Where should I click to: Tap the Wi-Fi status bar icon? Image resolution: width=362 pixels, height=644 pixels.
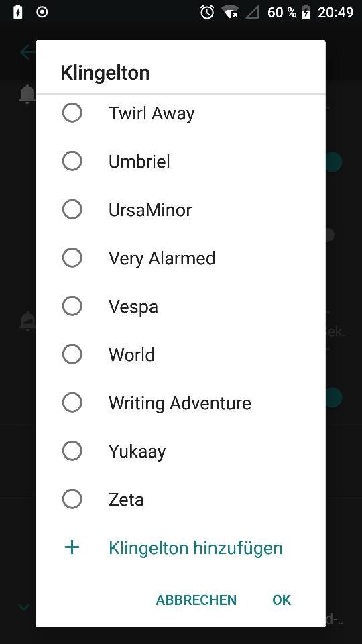[231, 12]
